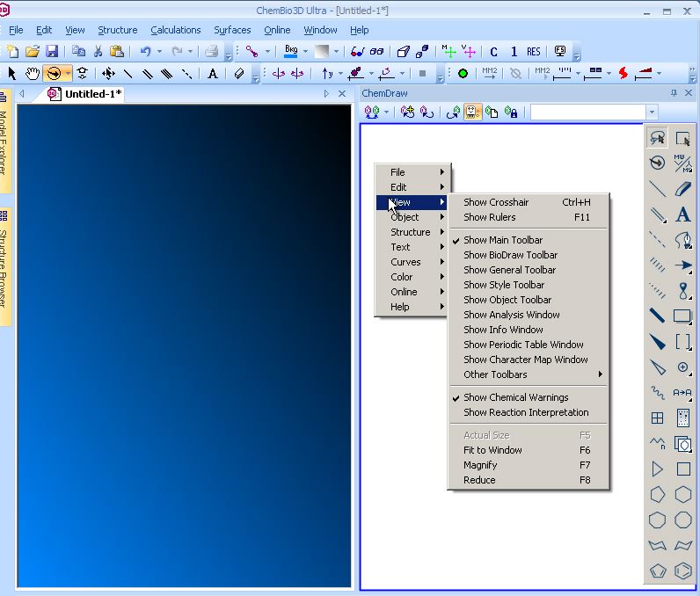
Task: Enable Show Reaction Interpretation
Action: tap(529, 412)
